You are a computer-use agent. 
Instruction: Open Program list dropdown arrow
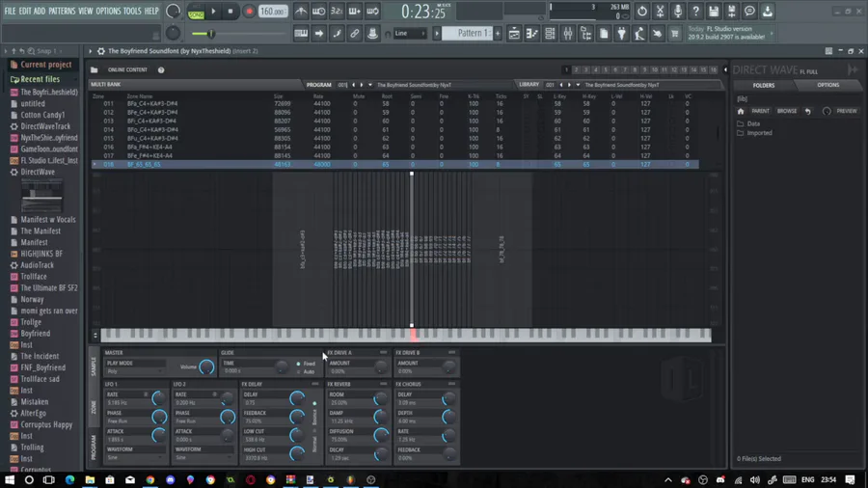click(370, 85)
